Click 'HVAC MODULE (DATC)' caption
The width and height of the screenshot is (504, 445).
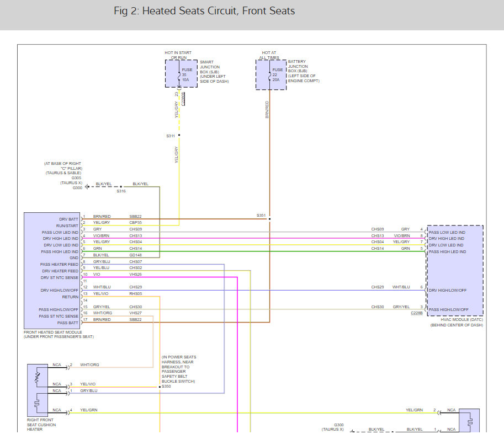(x=461, y=319)
